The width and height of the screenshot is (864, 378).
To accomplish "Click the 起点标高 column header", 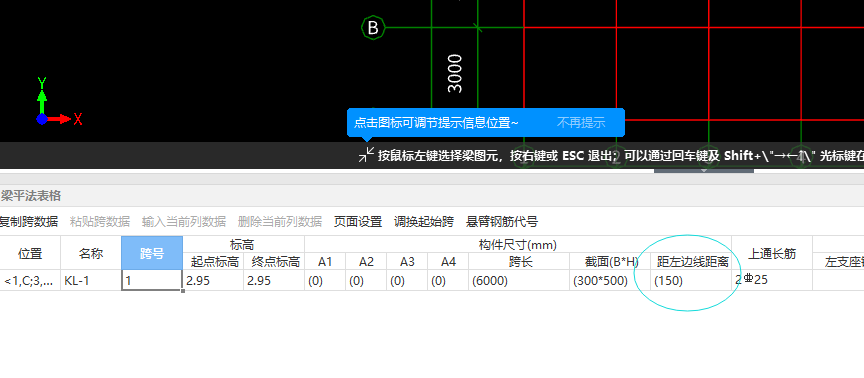I will point(213,261).
